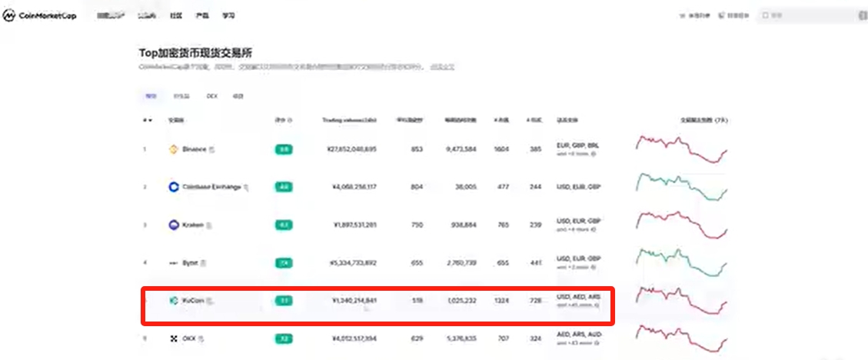
Task: Select the fourth tab after DEX
Action: [238, 96]
